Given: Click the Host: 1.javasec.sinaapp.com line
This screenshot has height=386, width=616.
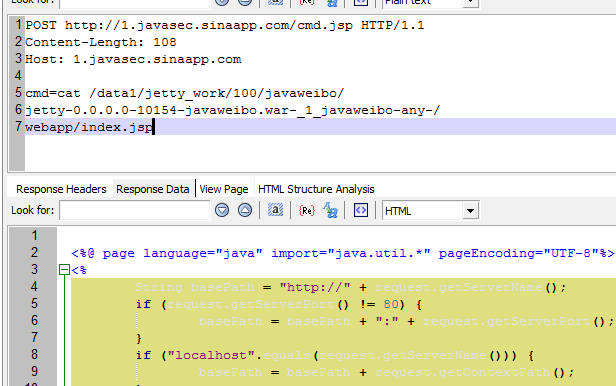Looking at the screenshot, I should click(x=133, y=59).
